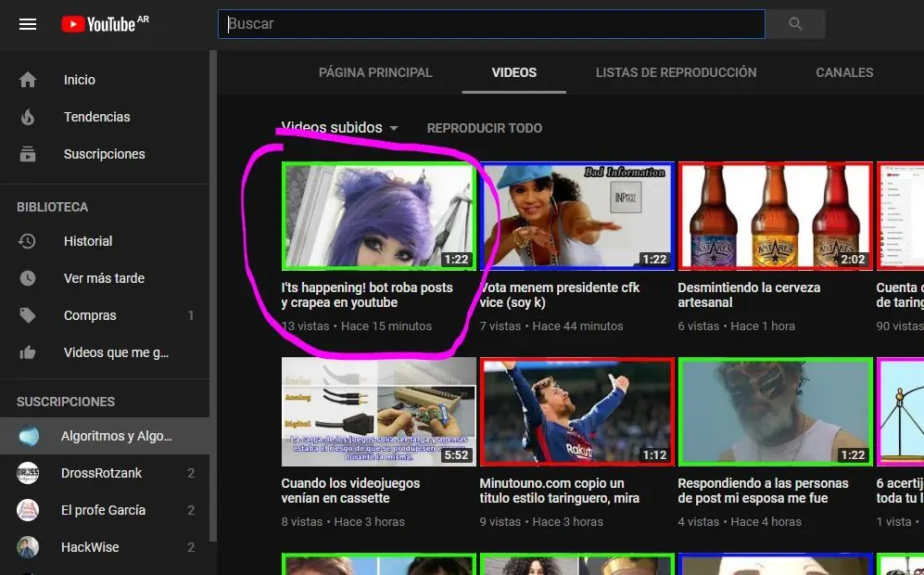
Task: Open Tendencias via the flame icon
Action: click(29, 117)
